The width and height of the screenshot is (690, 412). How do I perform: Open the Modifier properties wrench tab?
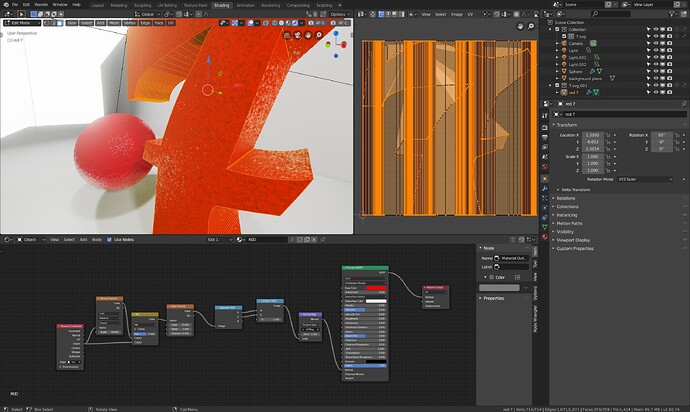click(545, 188)
